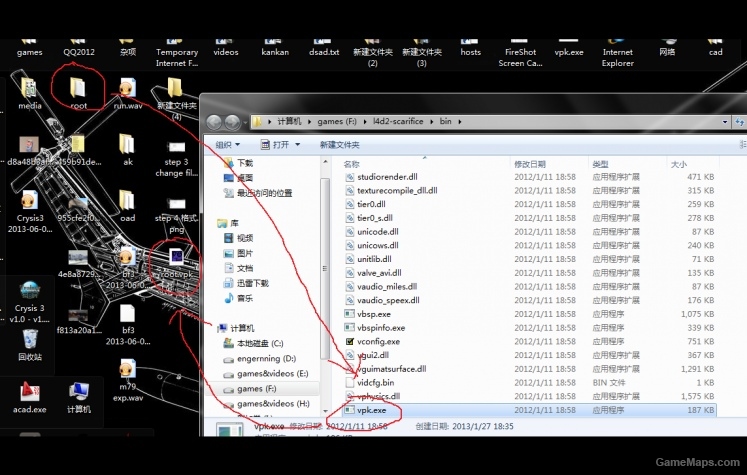Image resolution: width=747 pixels, height=475 pixels.
Task: Click the l4d2-scarifice breadcrumb segment
Action: 398,121
